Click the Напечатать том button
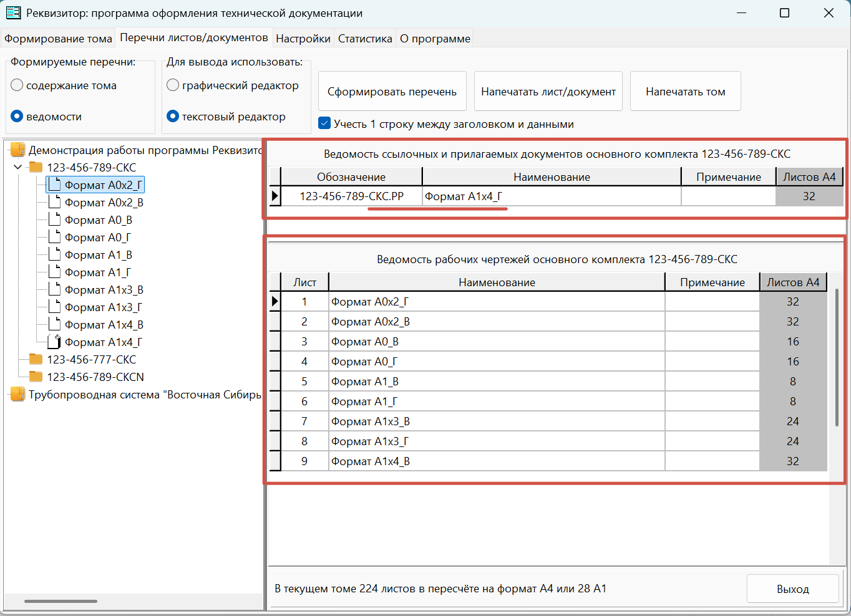This screenshot has height=616, width=851. 686,91
